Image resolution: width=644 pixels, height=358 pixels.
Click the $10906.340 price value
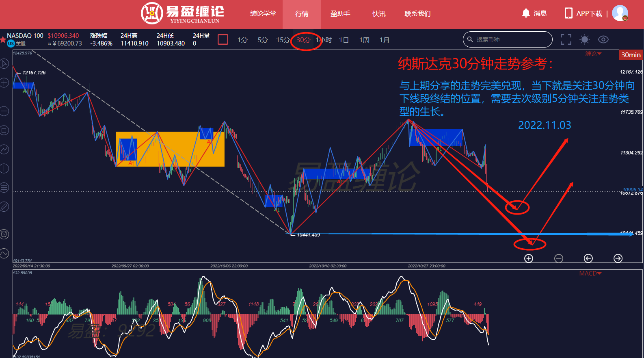click(63, 36)
